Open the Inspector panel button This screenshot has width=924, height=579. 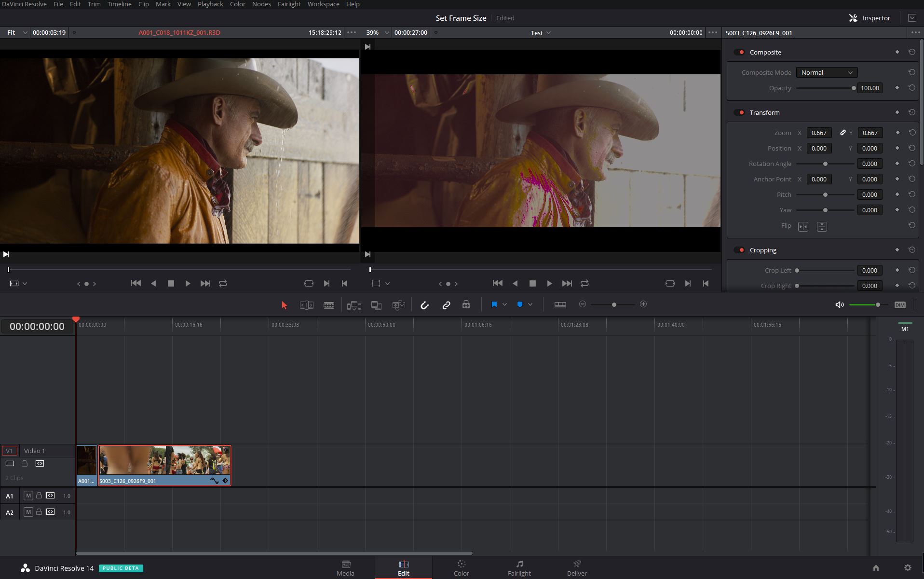(x=870, y=18)
